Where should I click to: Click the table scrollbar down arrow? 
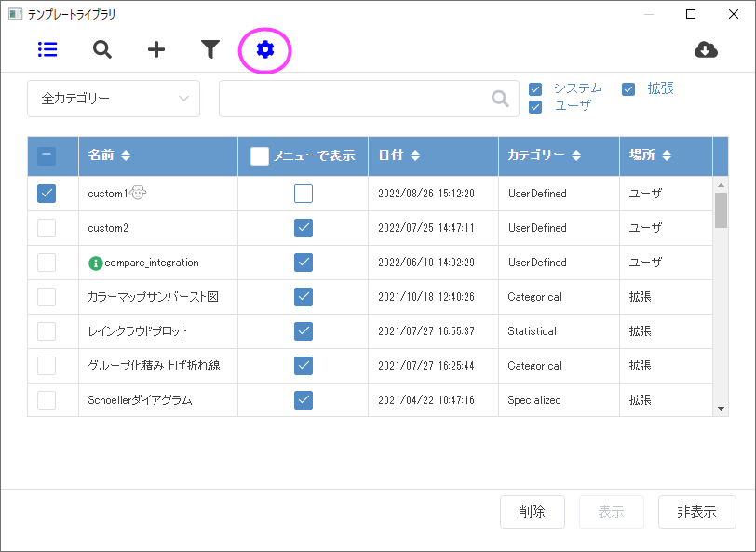pos(721,409)
